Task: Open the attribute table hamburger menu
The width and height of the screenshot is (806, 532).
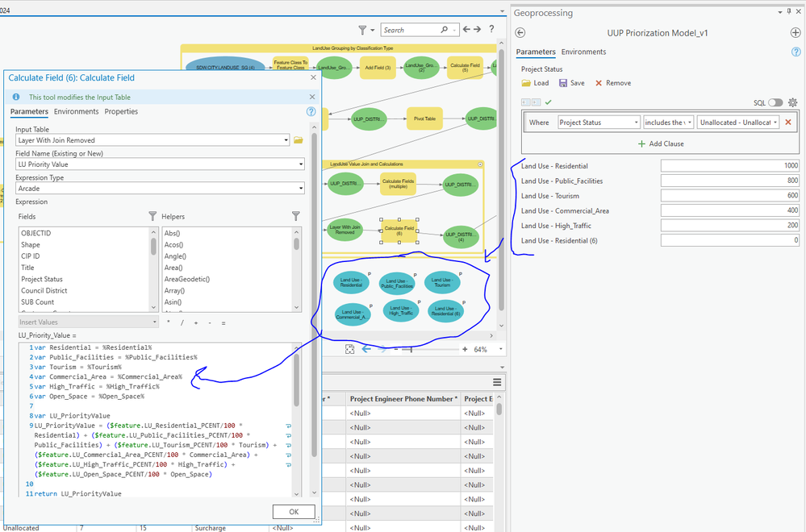Action: coord(497,382)
